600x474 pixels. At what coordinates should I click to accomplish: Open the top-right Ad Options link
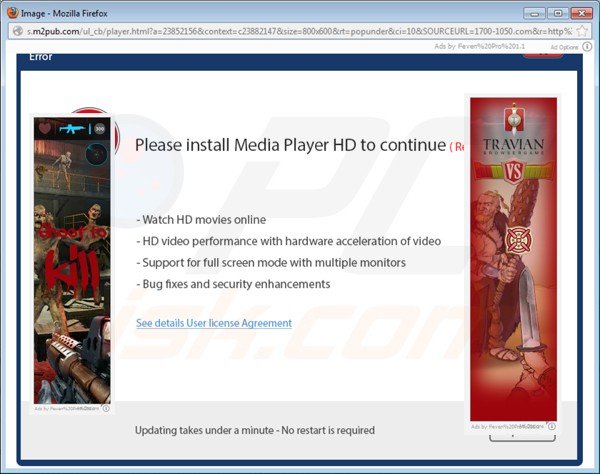pyautogui.click(x=564, y=47)
